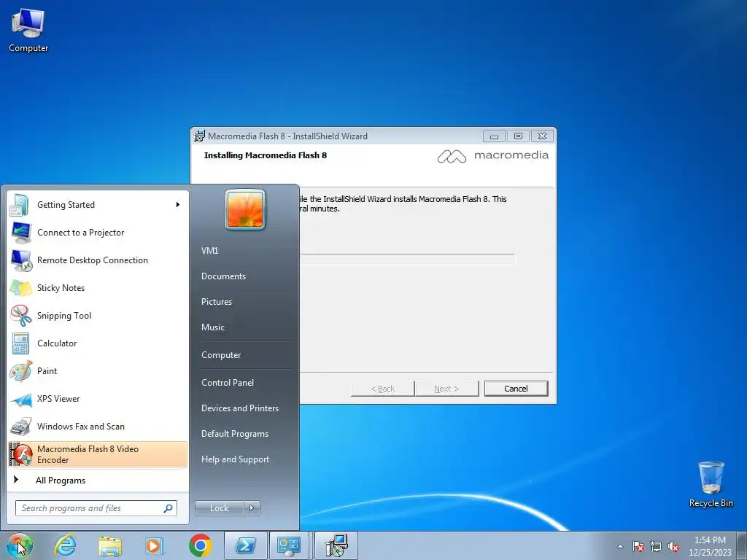Select the Recycle Bin desktop icon

coord(711,484)
